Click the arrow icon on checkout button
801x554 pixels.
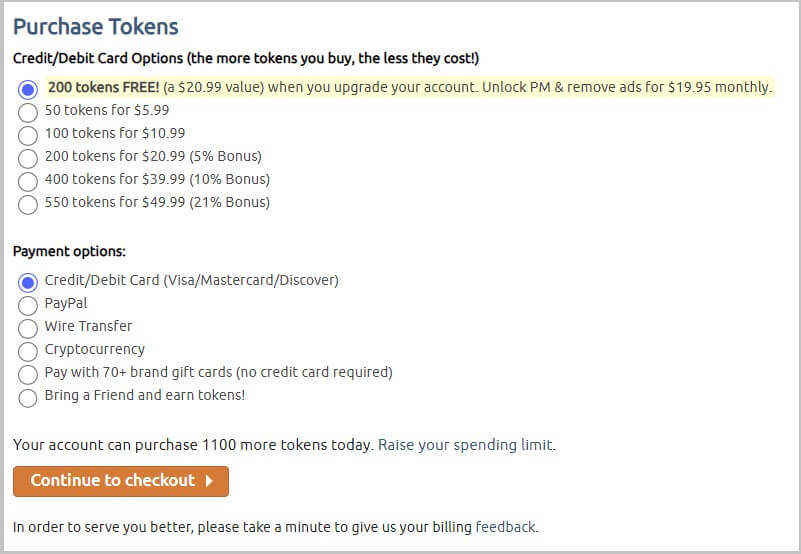tap(209, 481)
